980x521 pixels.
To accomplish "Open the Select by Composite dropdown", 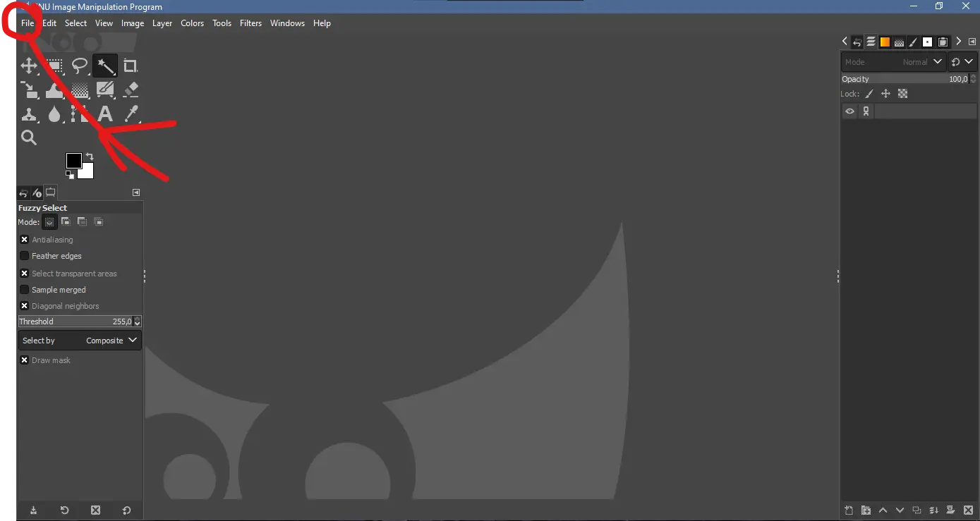I will (80, 341).
